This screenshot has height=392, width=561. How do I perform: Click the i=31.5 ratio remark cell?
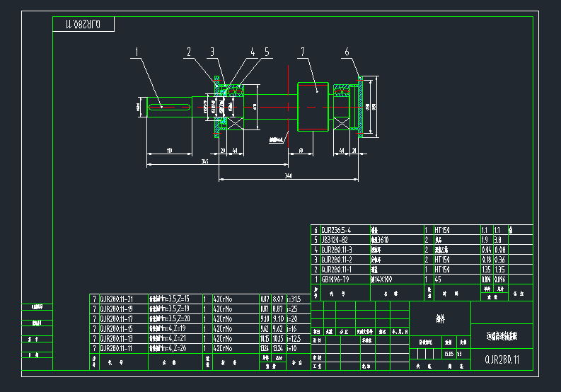click(299, 299)
